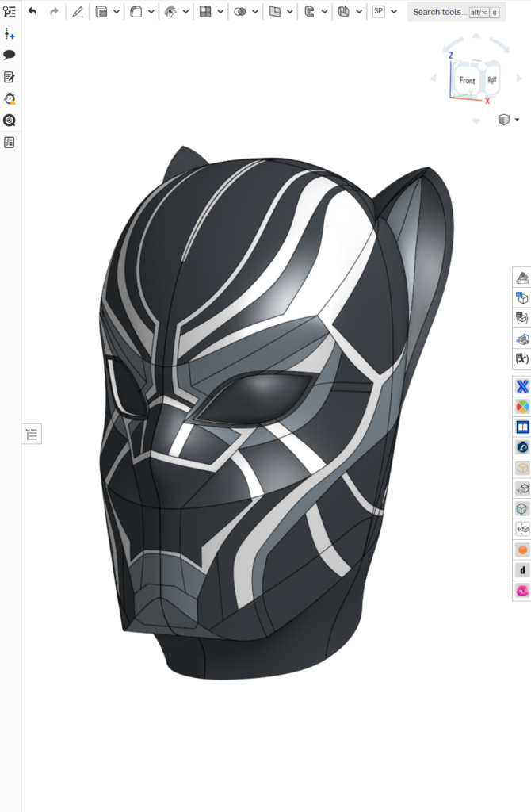Open the custom tables printer-like icon
The width and height of the screenshot is (531, 812).
click(522, 339)
